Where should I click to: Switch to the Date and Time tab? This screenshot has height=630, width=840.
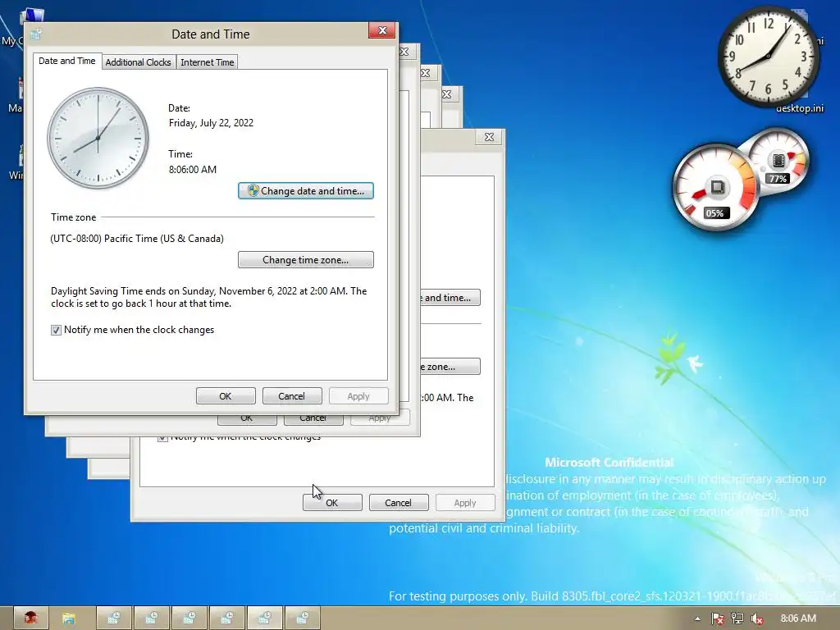(67, 61)
